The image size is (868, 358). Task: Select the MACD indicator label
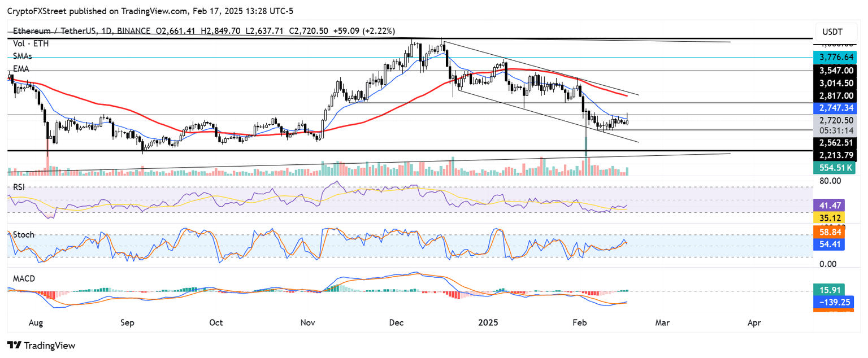24,278
